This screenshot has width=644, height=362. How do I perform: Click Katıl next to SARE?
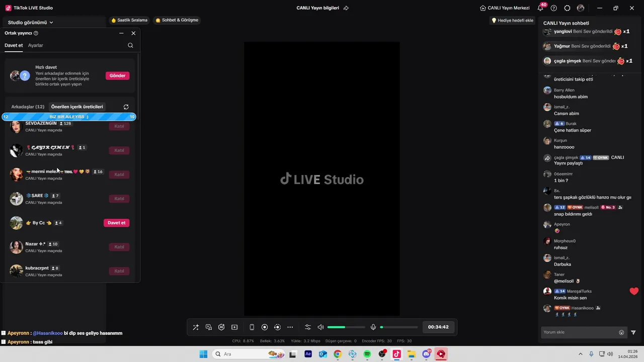(119, 199)
